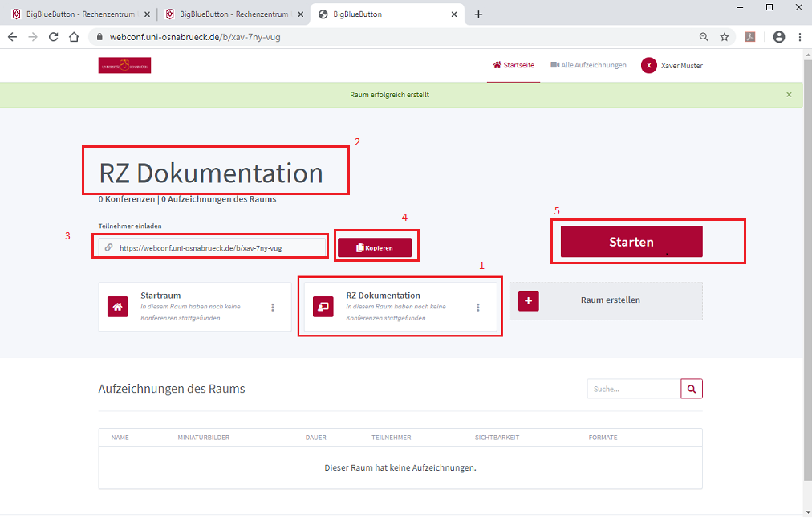
Task: Open the RZ Dokumentation three-dot options menu
Action: pyautogui.click(x=478, y=308)
